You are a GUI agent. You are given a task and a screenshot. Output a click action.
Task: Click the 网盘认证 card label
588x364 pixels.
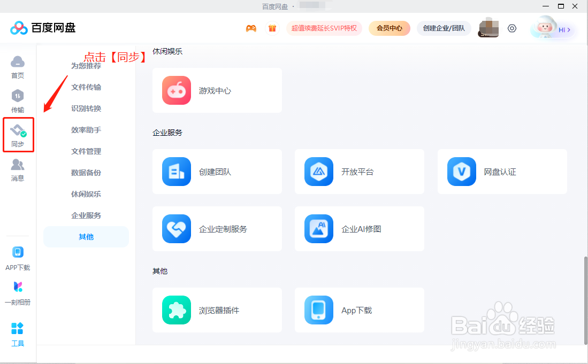pos(500,172)
